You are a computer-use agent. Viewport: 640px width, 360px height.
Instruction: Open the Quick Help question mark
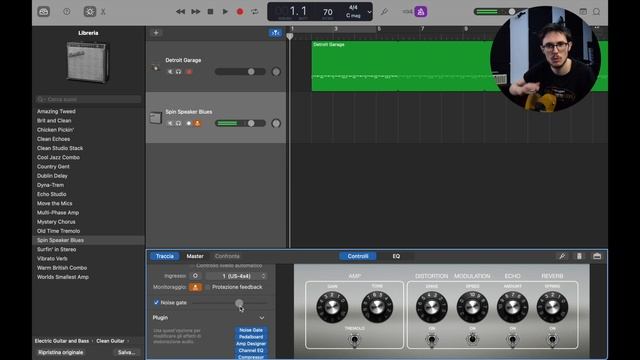pos(67,12)
